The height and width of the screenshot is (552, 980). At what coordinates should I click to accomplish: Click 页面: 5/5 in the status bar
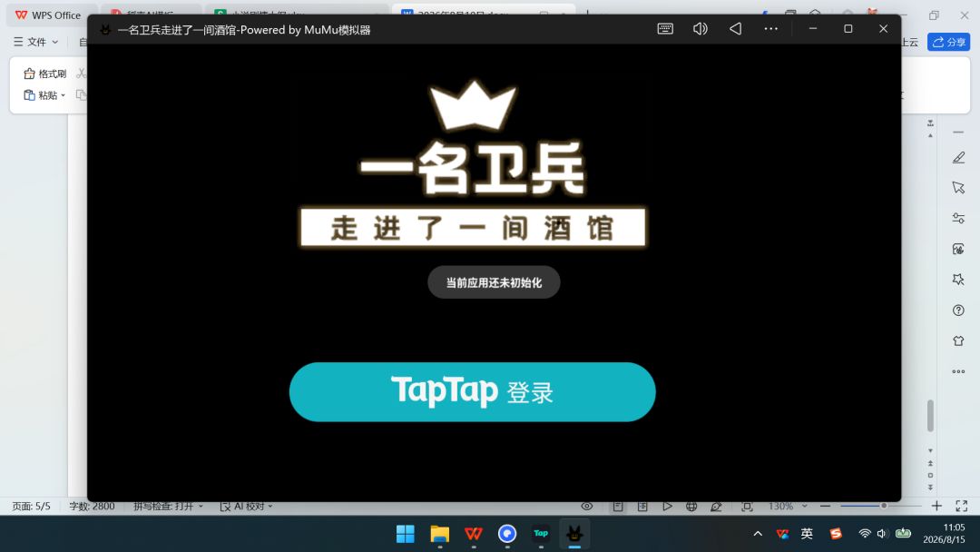point(31,507)
